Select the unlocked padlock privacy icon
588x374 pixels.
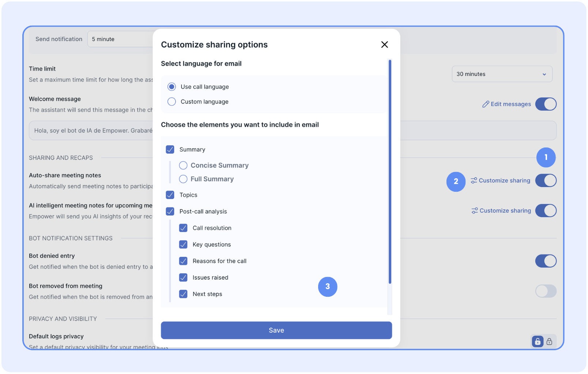[x=537, y=341]
